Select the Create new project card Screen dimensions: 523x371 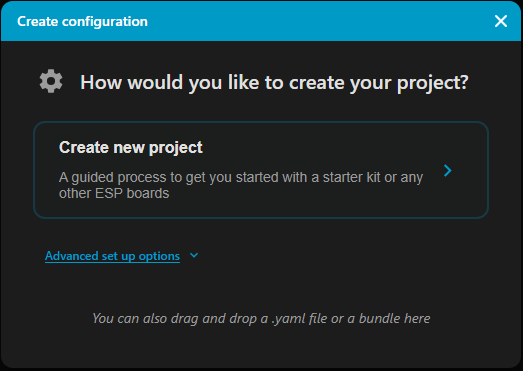click(x=261, y=170)
